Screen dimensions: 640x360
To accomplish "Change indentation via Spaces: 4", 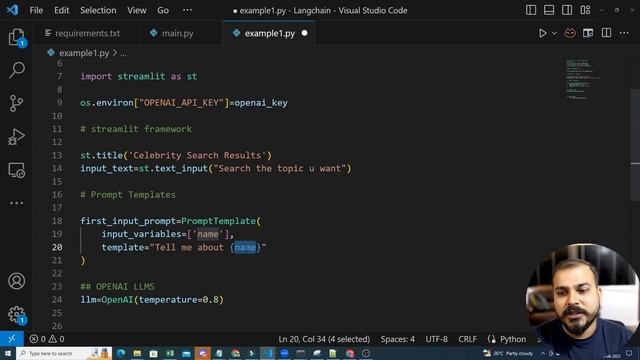I will click(x=398, y=339).
